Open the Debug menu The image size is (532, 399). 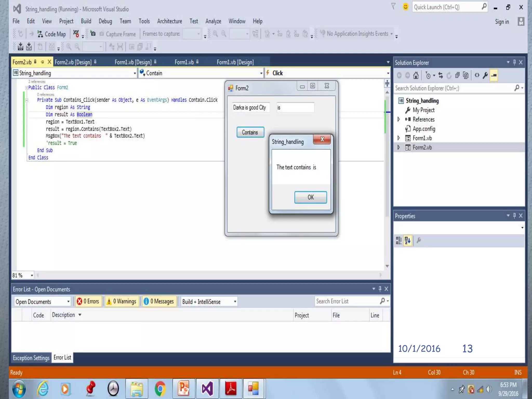click(105, 21)
